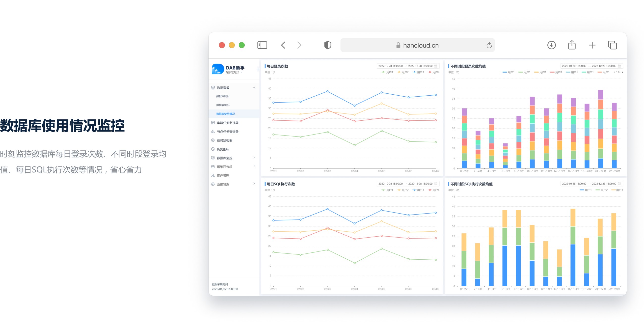The height and width of the screenshot is (328, 644).
Task: Click the privacy shield icon
Action: (327, 45)
